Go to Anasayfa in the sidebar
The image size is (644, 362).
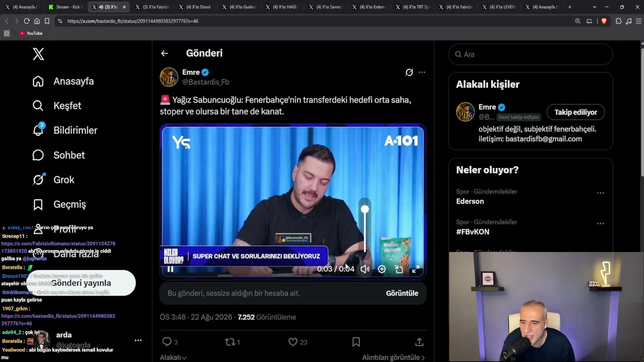click(63, 81)
